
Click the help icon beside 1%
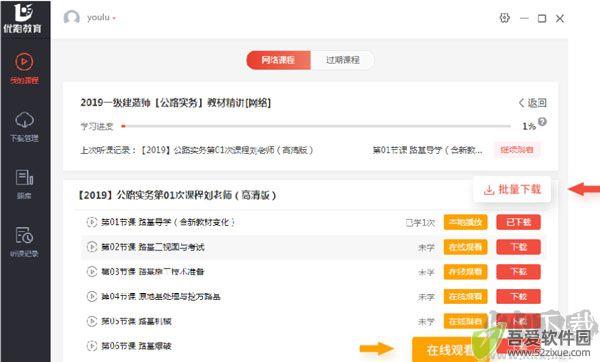tap(542, 122)
